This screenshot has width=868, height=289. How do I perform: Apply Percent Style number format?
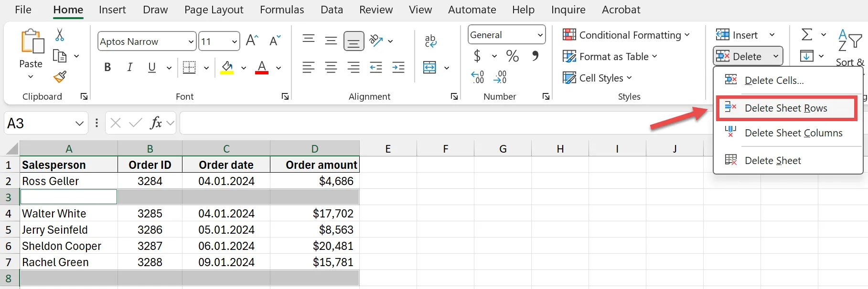(x=513, y=56)
